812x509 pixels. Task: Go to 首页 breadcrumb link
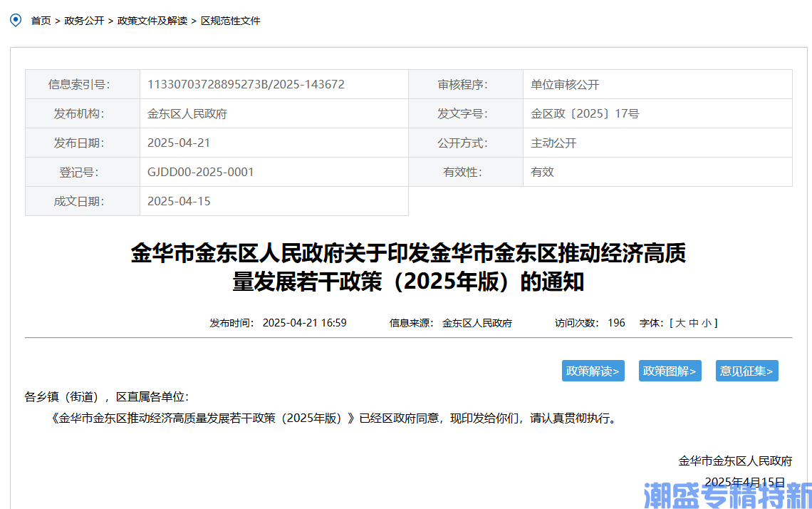(x=41, y=21)
